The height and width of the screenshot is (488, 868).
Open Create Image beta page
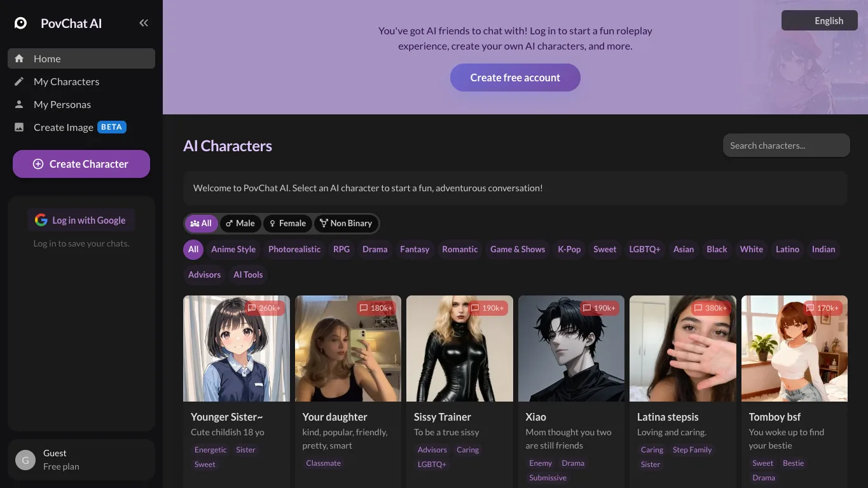(81, 127)
